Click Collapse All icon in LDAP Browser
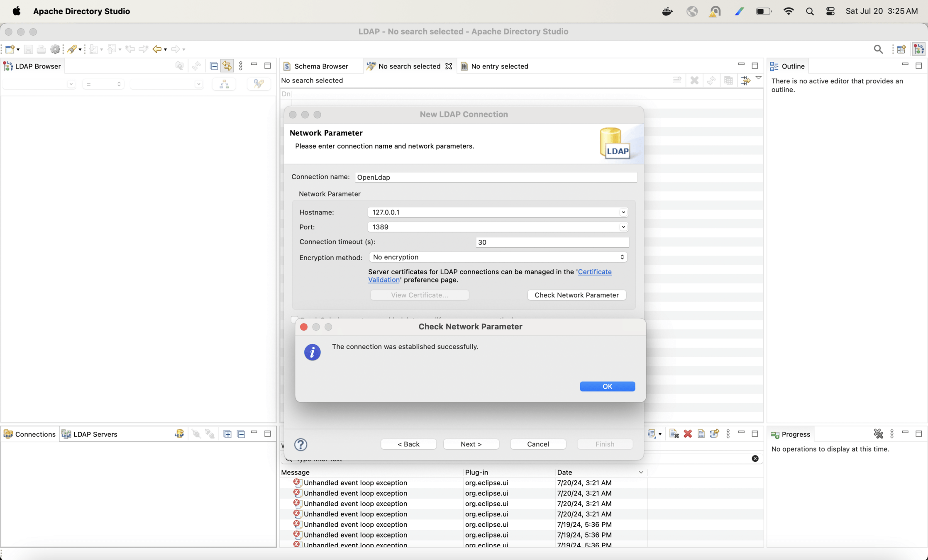 coord(214,66)
